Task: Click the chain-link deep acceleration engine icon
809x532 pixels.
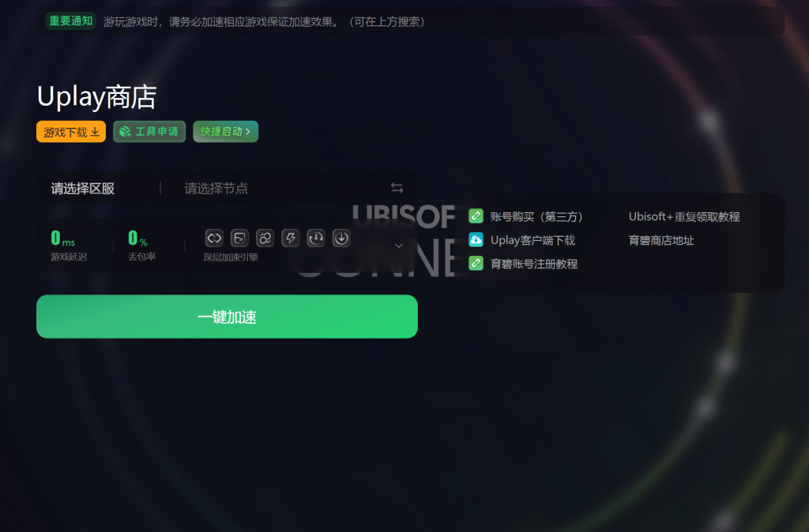Action: coord(214,238)
